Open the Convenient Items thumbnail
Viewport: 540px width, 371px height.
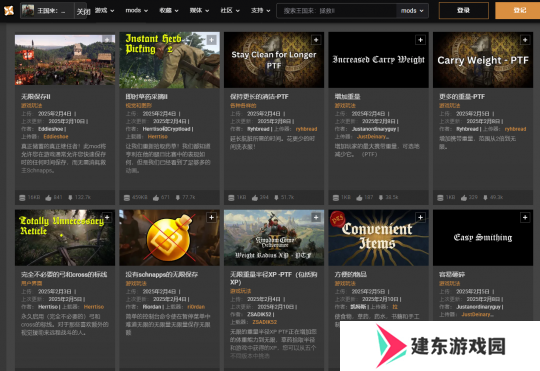tap(378, 238)
